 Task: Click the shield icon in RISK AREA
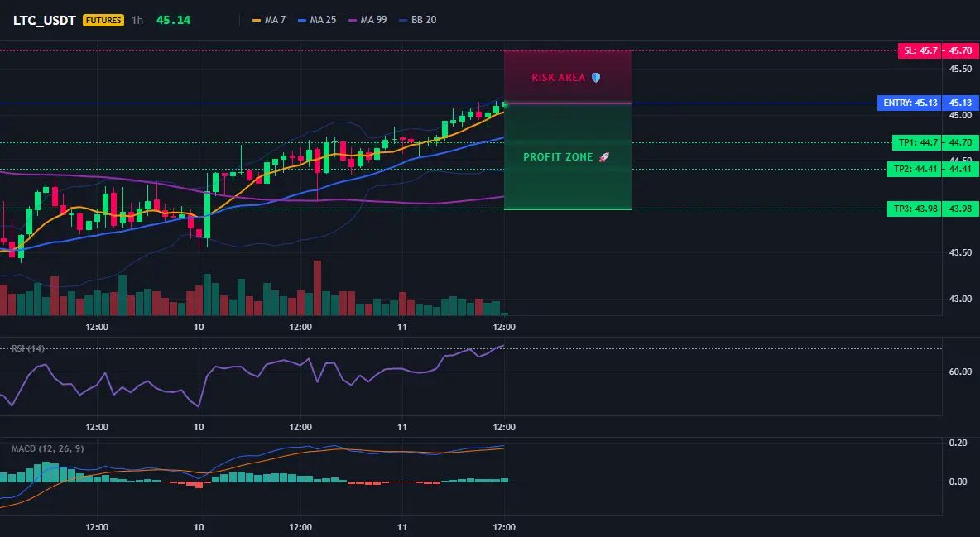point(596,78)
